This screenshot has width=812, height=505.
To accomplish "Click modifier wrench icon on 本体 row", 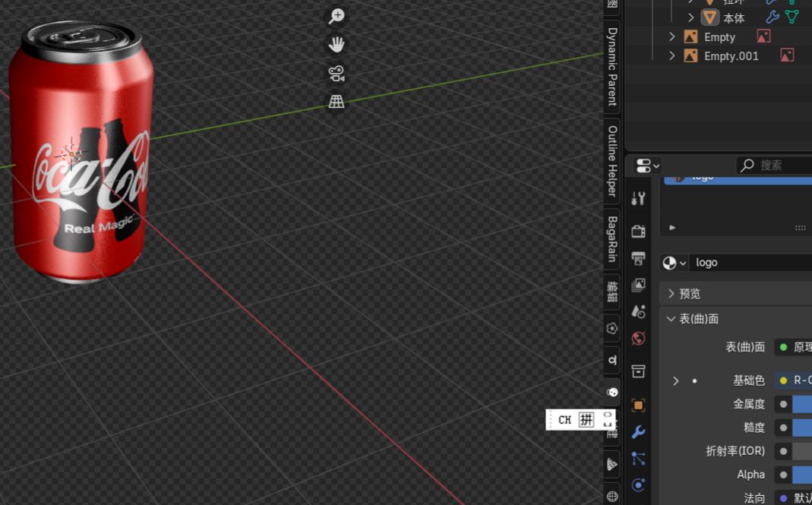I will tap(773, 17).
